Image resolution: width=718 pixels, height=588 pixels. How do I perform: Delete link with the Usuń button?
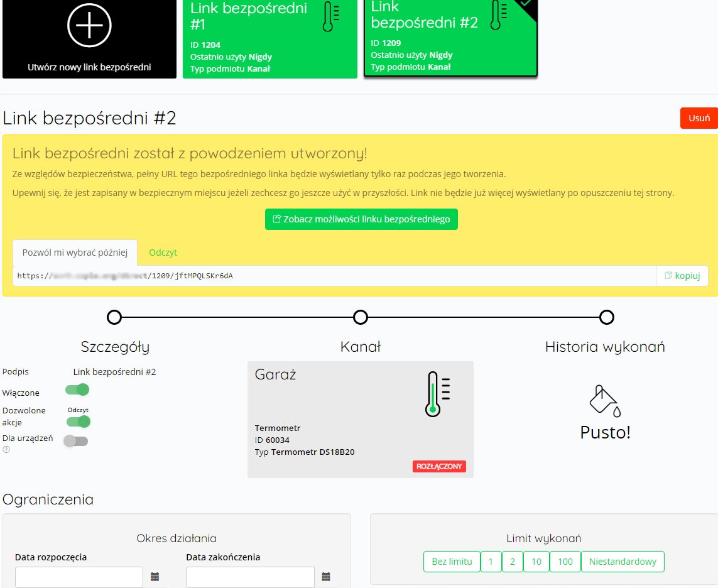(699, 118)
